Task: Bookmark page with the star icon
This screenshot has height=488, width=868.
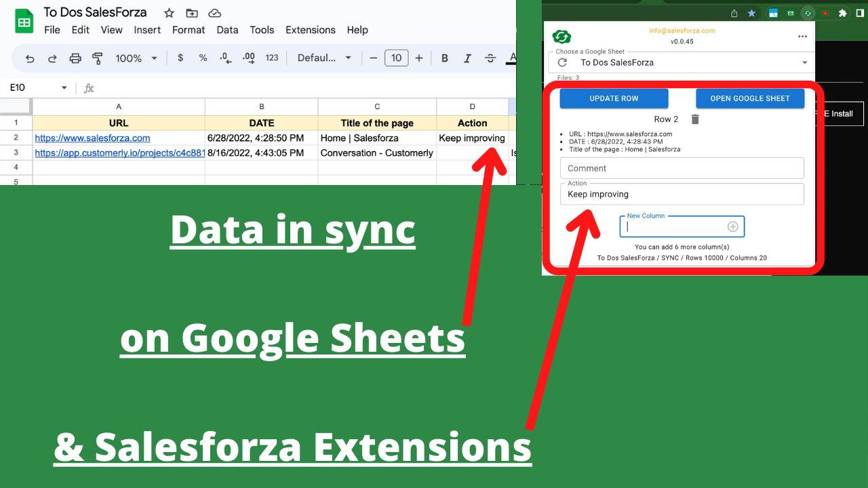Action: point(752,13)
